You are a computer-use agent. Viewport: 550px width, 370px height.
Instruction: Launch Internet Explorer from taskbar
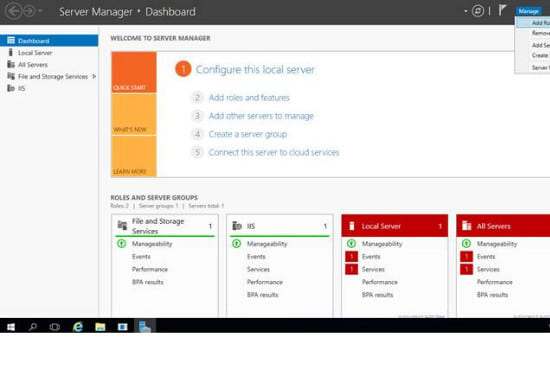pyautogui.click(x=78, y=327)
